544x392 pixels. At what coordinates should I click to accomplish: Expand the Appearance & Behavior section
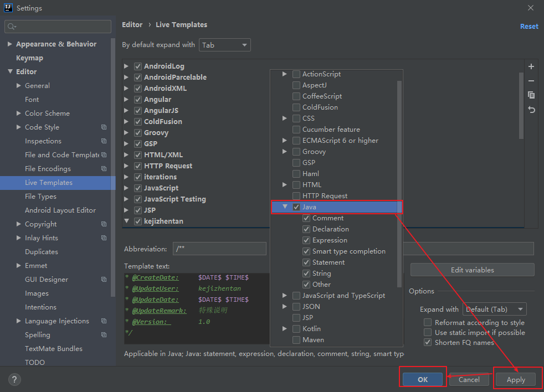tap(10, 44)
